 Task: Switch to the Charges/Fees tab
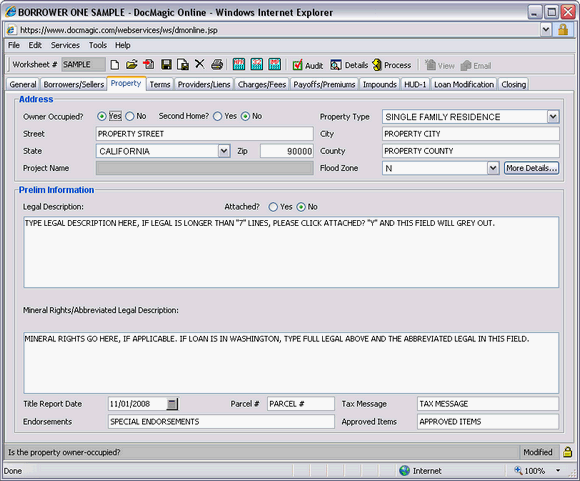(x=262, y=84)
